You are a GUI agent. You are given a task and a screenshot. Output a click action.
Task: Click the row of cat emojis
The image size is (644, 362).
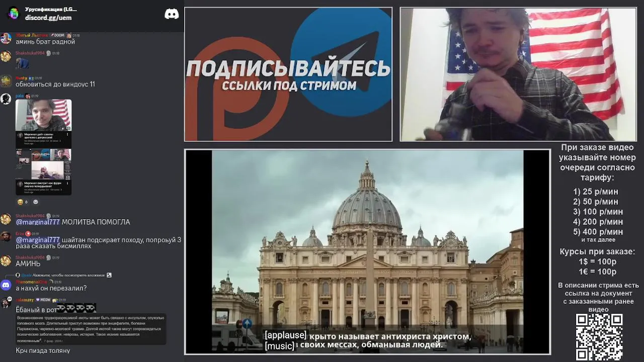(x=76, y=308)
